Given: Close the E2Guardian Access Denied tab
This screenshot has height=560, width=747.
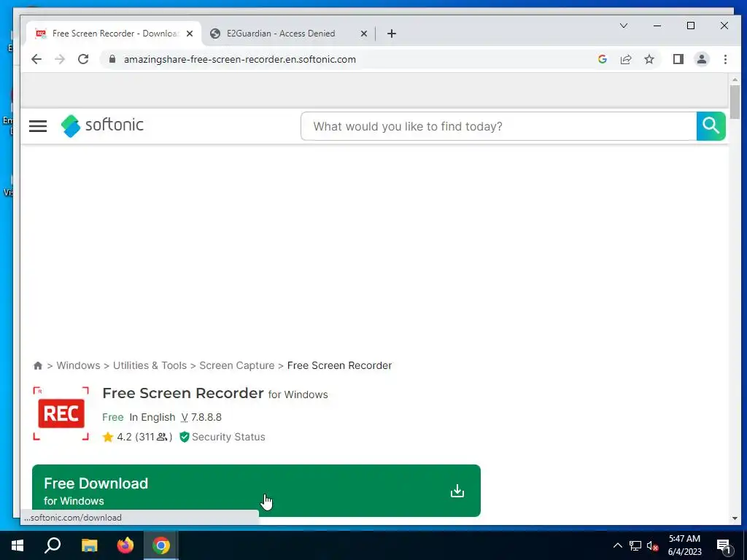Looking at the screenshot, I should pyautogui.click(x=363, y=34).
